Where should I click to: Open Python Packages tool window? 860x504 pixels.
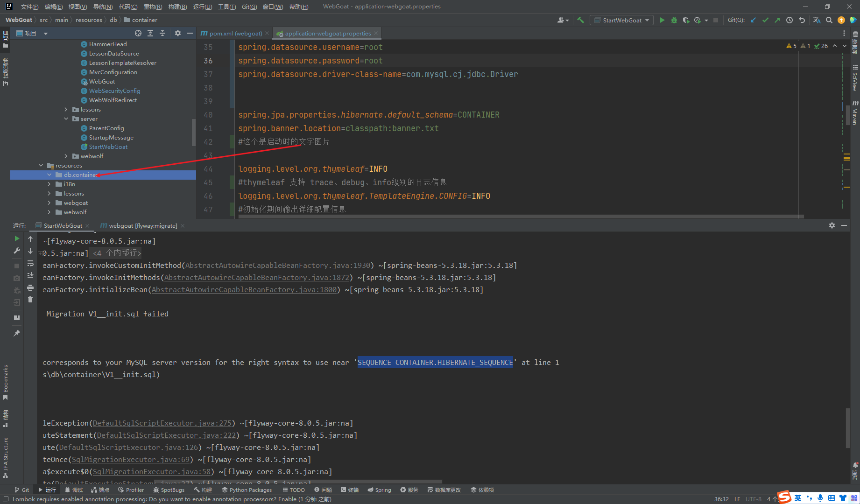point(247,490)
